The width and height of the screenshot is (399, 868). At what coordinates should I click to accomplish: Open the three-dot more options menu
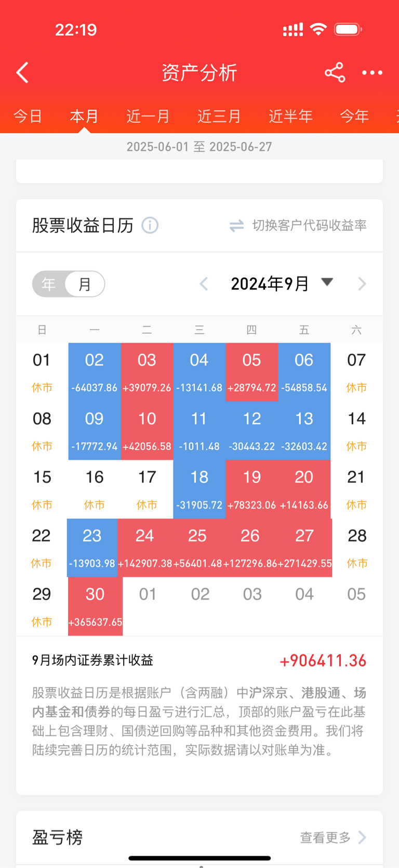coord(372,73)
